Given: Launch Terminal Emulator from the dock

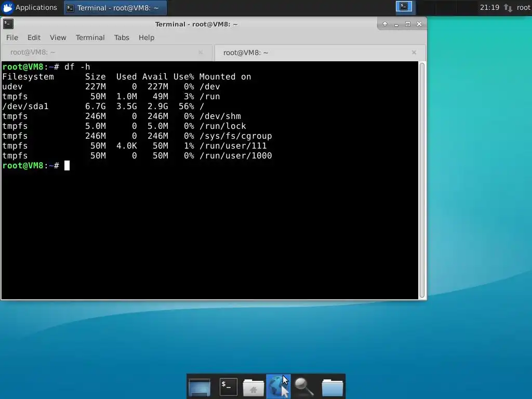Looking at the screenshot, I should pos(229,387).
